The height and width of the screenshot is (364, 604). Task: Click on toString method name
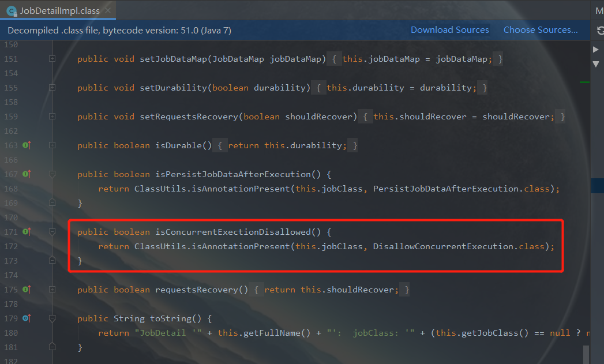tap(170, 318)
